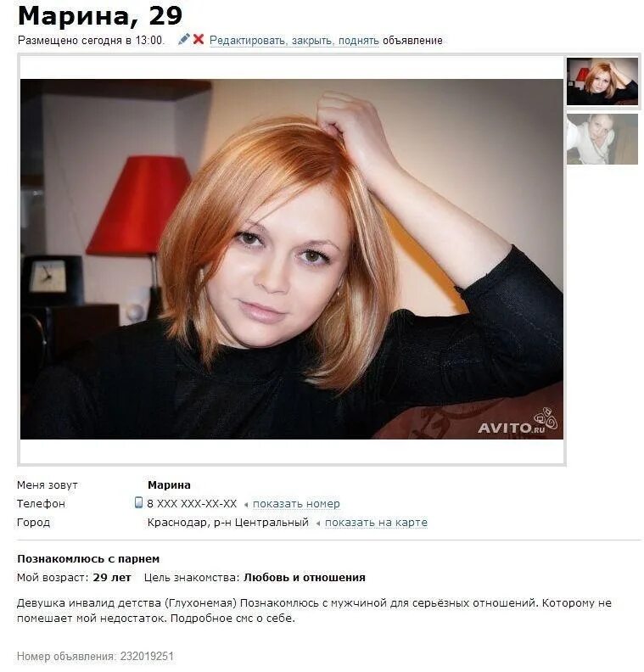Expand the arrow before "показать на карте"
The image size is (644, 672).
318,524
